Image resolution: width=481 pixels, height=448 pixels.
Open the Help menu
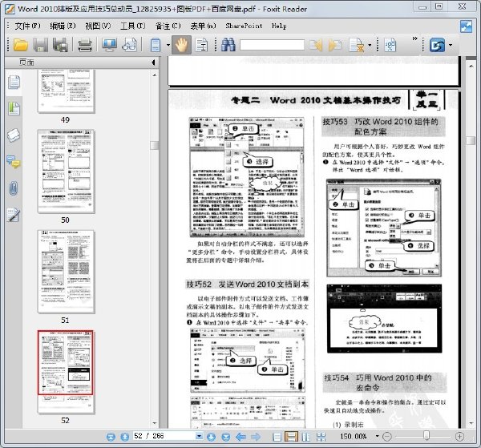(279, 26)
